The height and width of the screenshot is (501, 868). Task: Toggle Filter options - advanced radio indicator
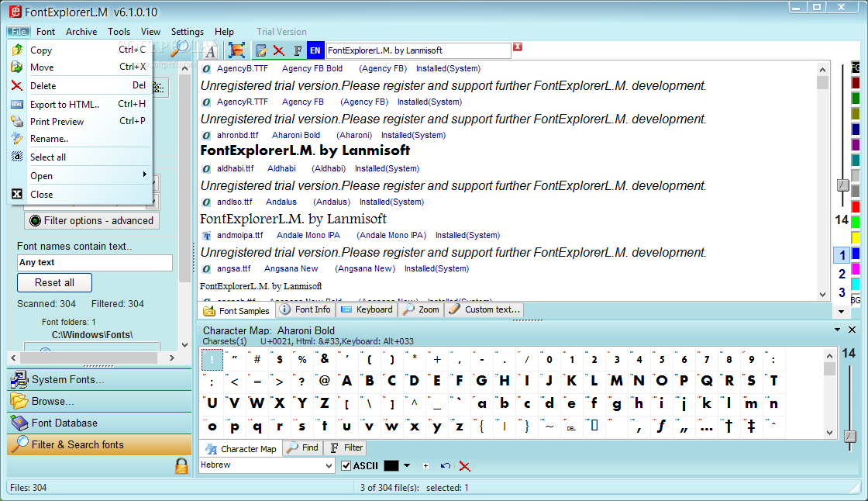tap(35, 220)
